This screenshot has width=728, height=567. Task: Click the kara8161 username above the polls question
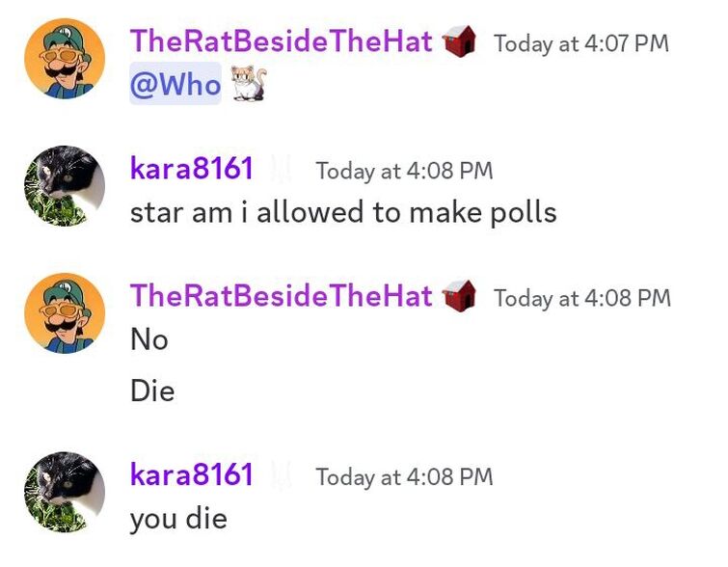coord(192,169)
